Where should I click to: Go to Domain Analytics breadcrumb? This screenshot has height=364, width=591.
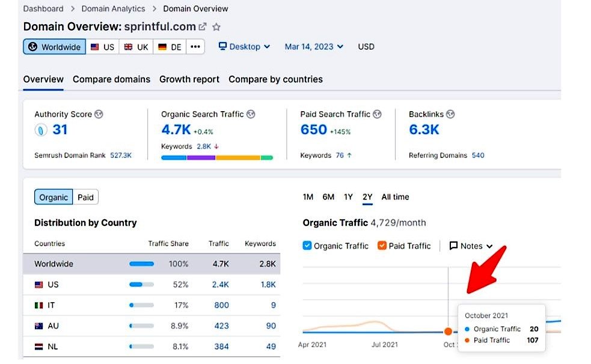pos(113,8)
